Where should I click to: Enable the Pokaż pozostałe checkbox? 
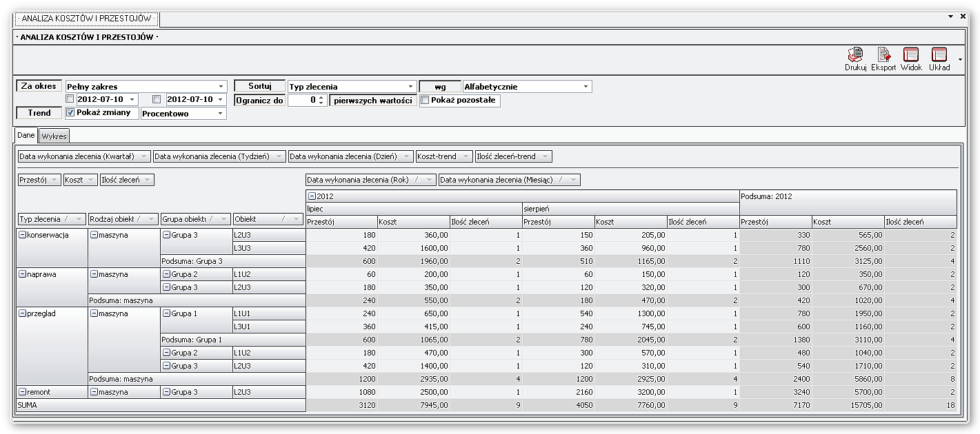(x=425, y=100)
